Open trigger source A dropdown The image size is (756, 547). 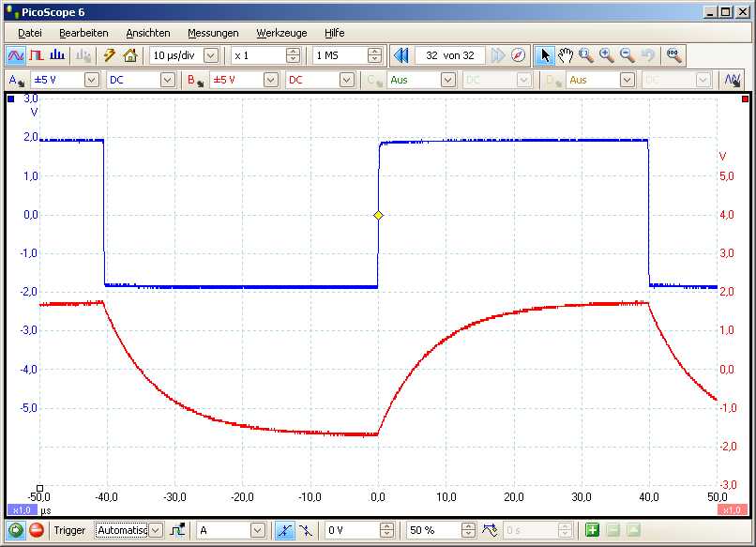(x=257, y=531)
